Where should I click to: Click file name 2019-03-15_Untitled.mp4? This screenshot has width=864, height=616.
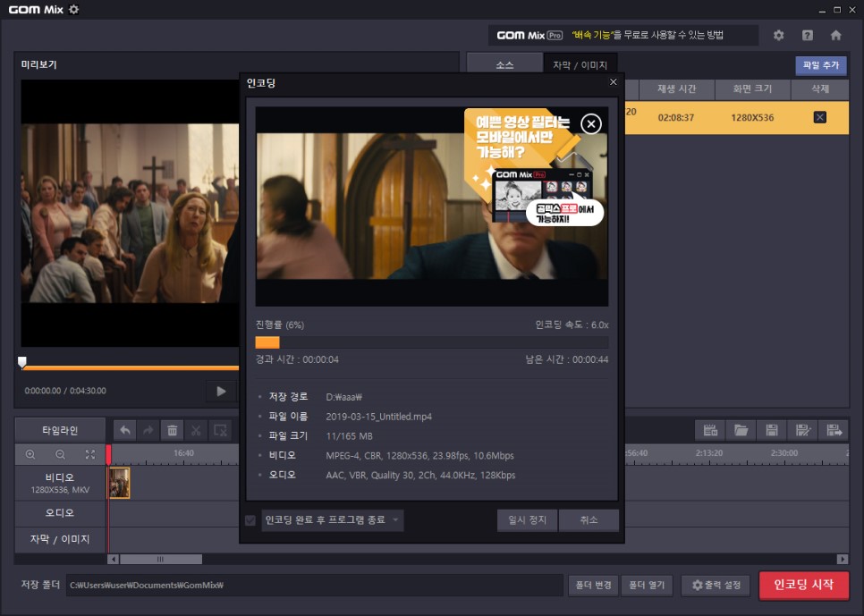tap(379, 417)
